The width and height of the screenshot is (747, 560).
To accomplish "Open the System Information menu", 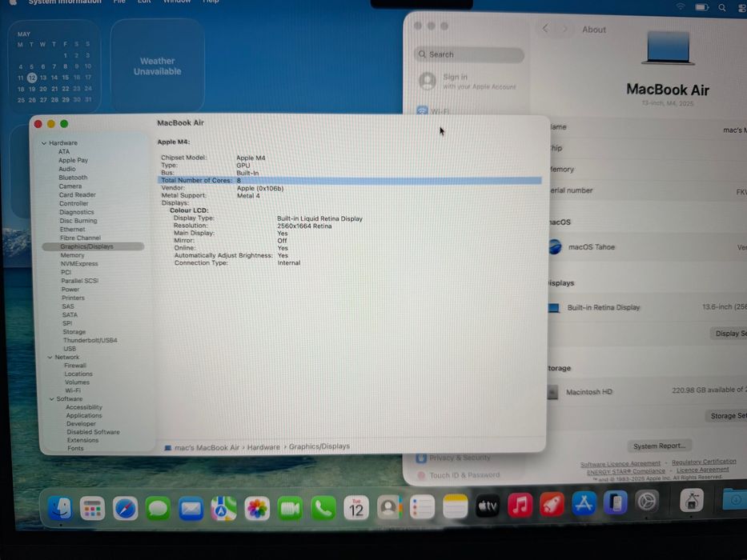I will pos(64,2).
